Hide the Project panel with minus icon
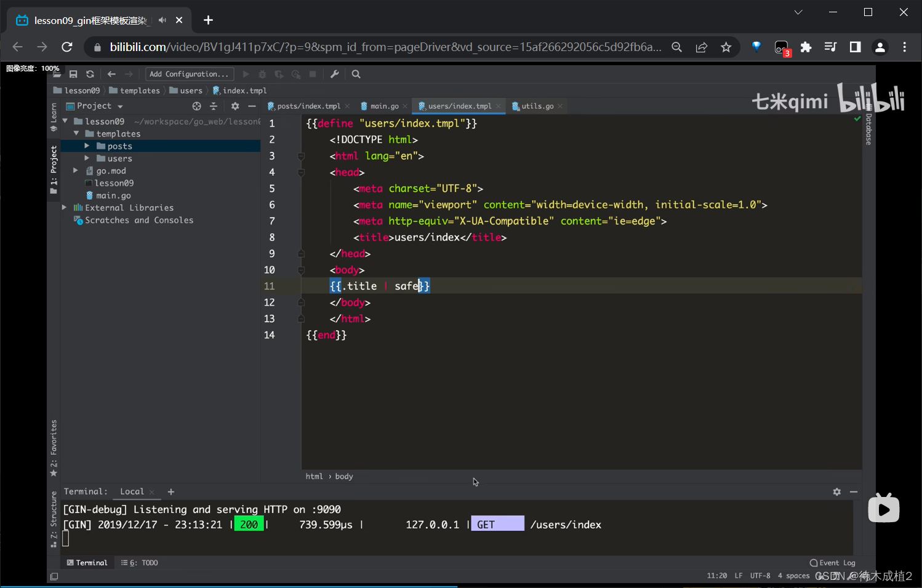Image resolution: width=922 pixels, height=588 pixels. pos(252,106)
